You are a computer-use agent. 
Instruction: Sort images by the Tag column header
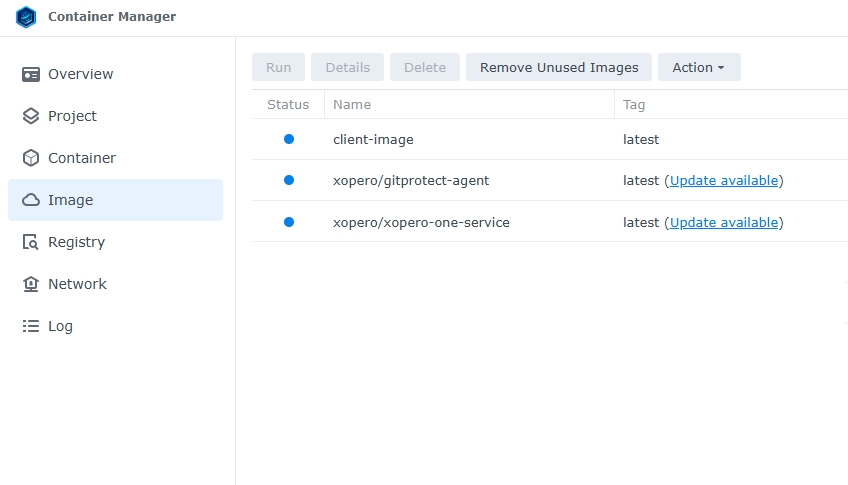[634, 104]
